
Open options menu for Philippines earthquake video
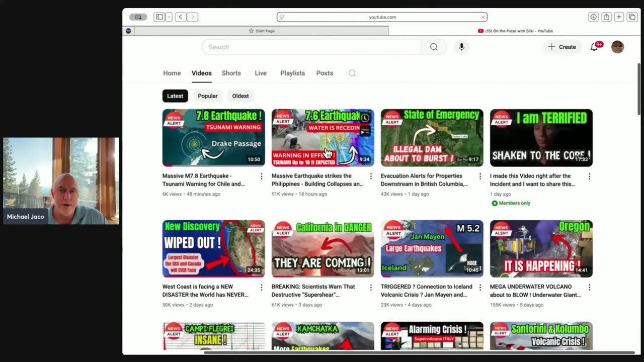pyautogui.click(x=371, y=176)
